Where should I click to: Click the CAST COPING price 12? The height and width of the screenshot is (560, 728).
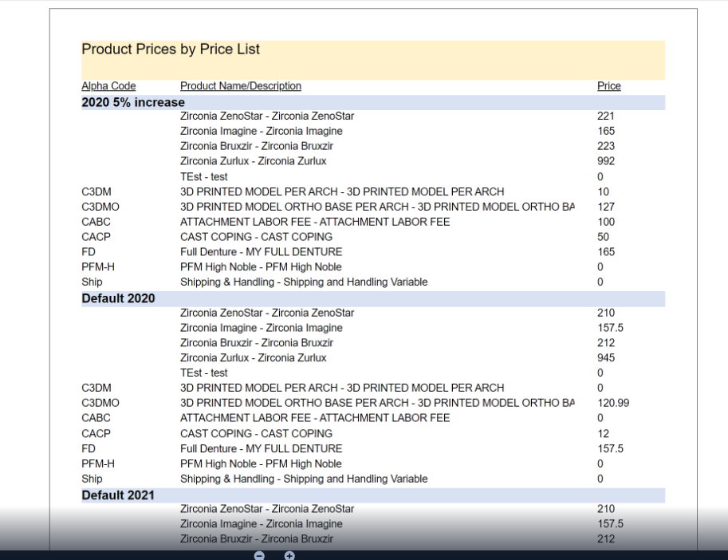pyautogui.click(x=603, y=434)
